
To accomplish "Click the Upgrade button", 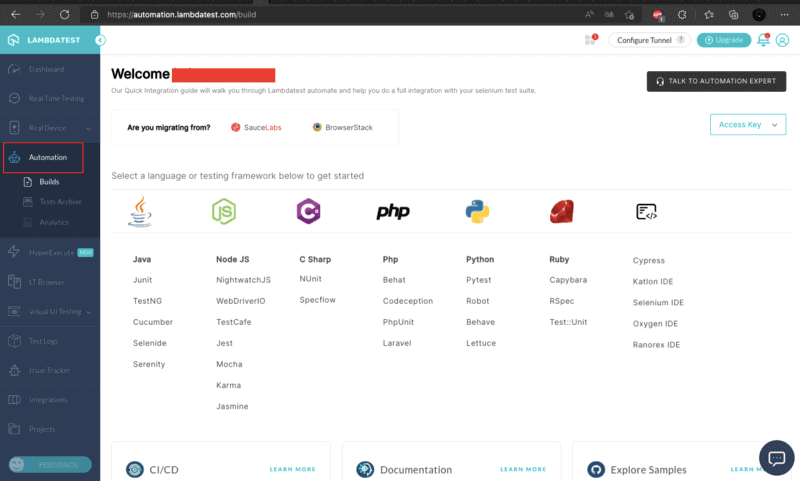I will pyautogui.click(x=724, y=40).
